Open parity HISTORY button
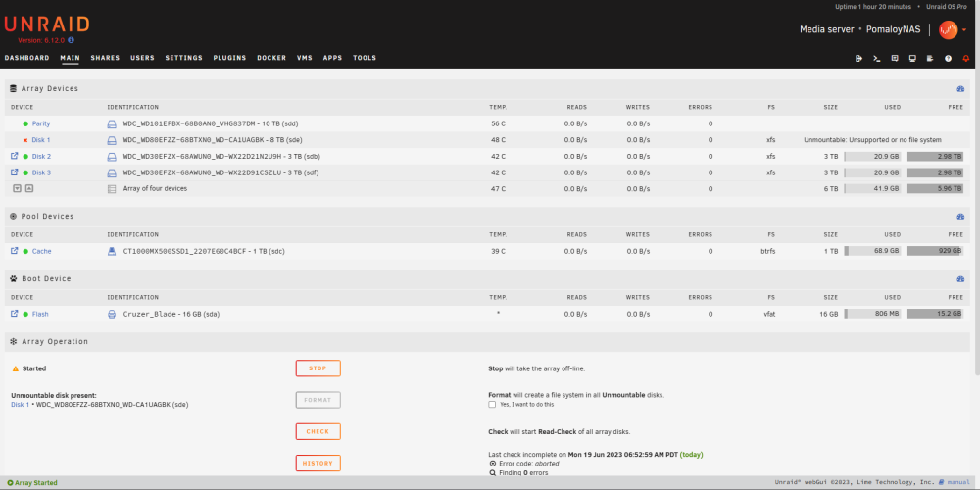Image resolution: width=980 pixels, height=490 pixels. 318,464
